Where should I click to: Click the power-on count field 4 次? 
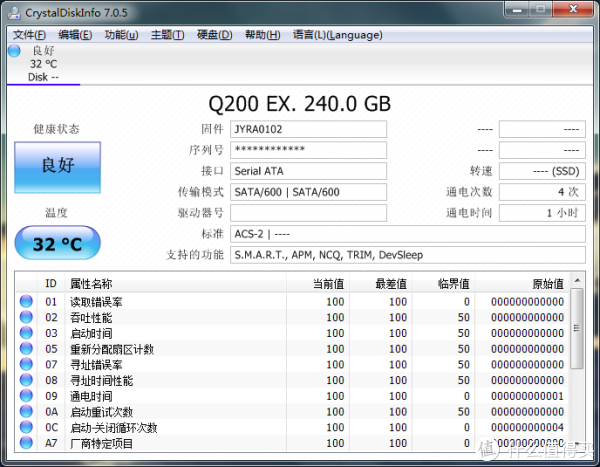point(542,192)
